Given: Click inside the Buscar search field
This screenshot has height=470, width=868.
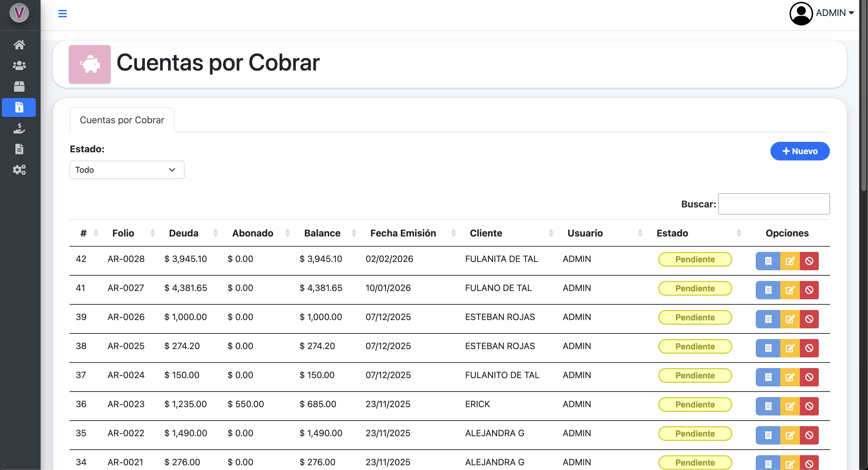Looking at the screenshot, I should [x=774, y=204].
